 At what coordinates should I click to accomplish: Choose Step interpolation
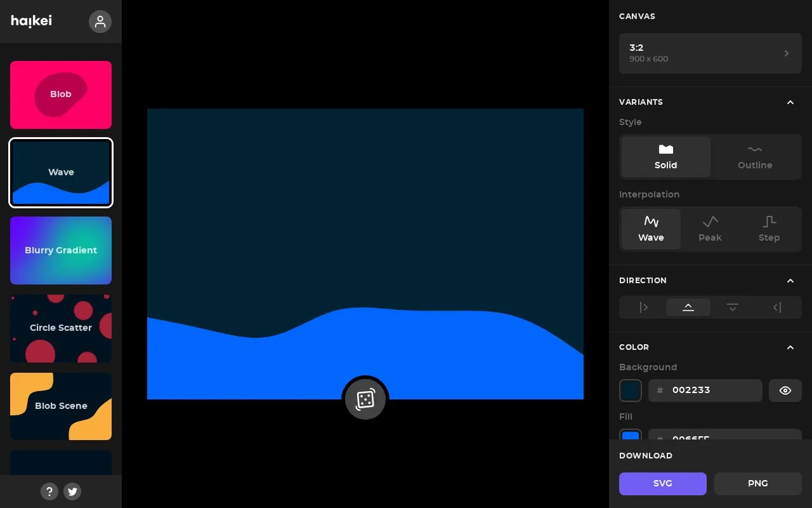click(x=769, y=229)
